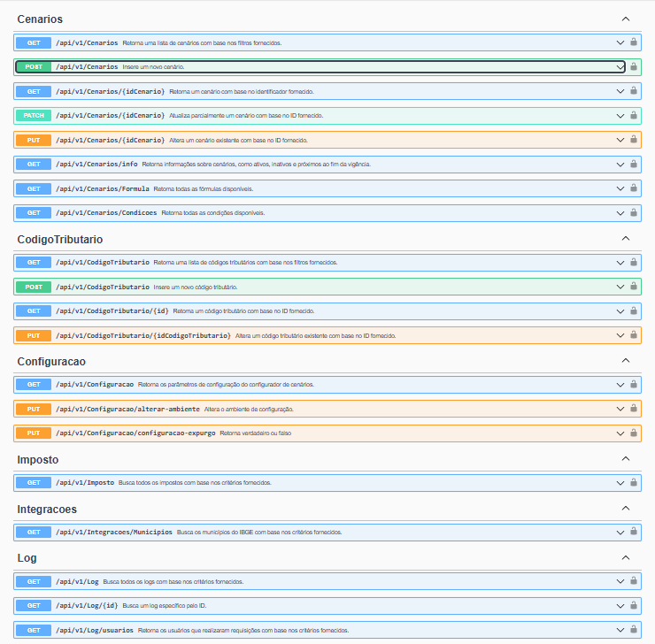This screenshot has height=644, width=655.
Task: Collapse the Cenarios section
Action: click(x=626, y=19)
